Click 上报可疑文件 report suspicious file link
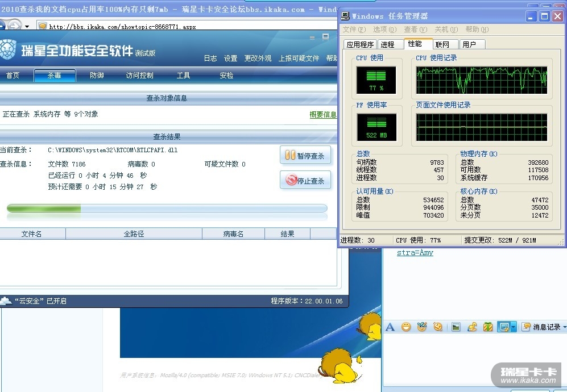Image resolution: width=567 pixels, height=392 pixels. (299, 58)
